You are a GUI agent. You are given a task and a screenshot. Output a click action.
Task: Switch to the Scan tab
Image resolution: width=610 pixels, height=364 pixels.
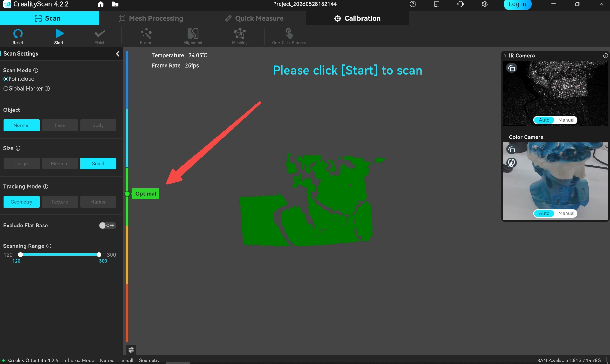click(x=50, y=18)
